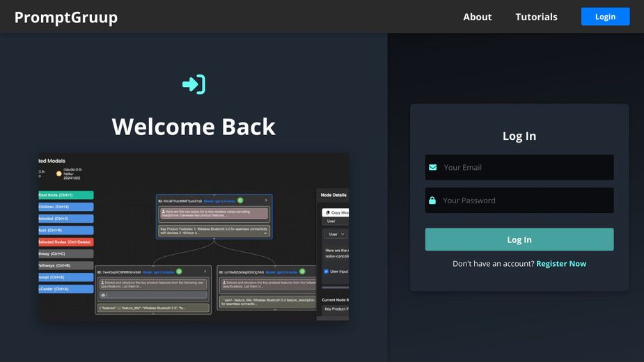Click the envelope icon in the email field
The height and width of the screenshot is (362, 644).
pyautogui.click(x=432, y=167)
